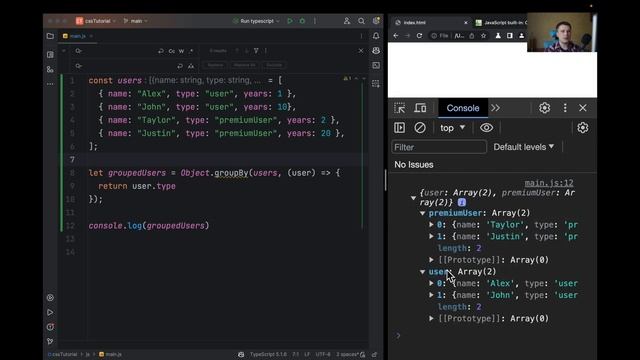Clear the console
This screenshot has width=640, height=360.
(420, 128)
